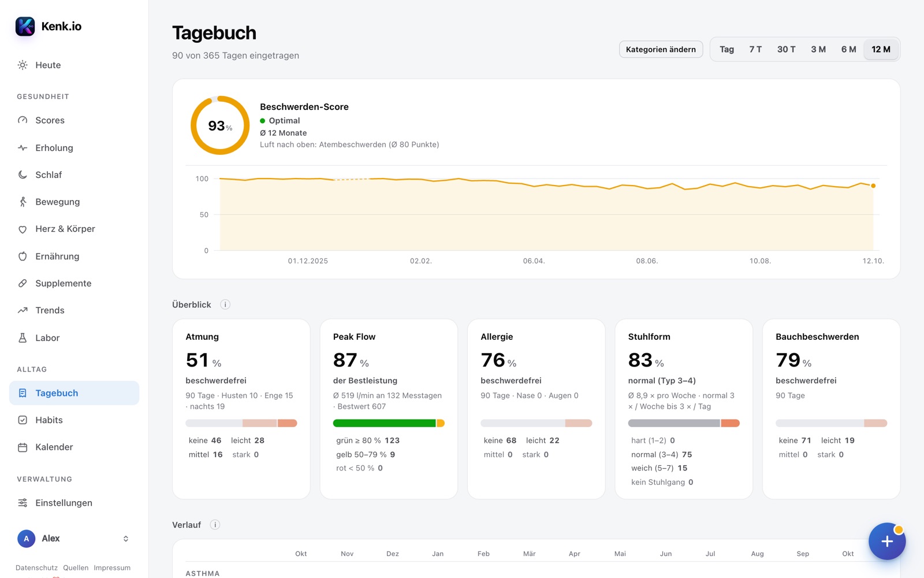Click the Peak Flow green progress bar
924x578 pixels.
coord(385,423)
